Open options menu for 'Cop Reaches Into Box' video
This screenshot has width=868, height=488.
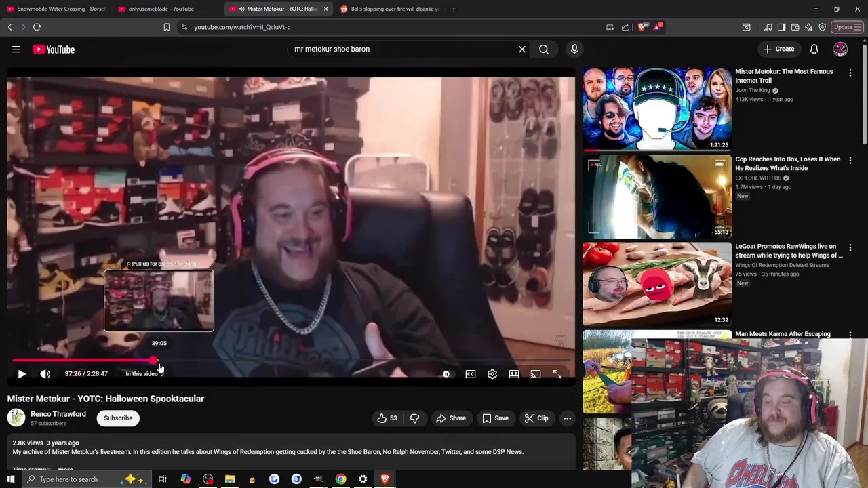(850, 160)
